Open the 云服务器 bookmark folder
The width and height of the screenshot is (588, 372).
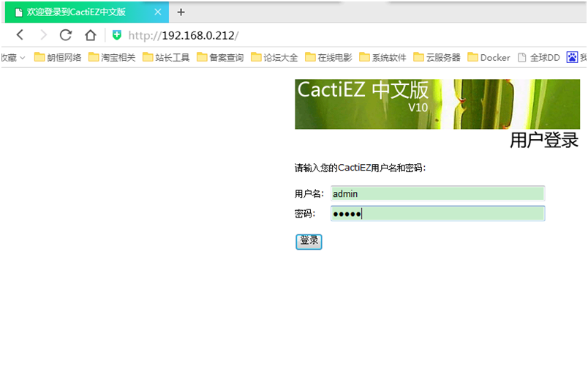point(437,57)
